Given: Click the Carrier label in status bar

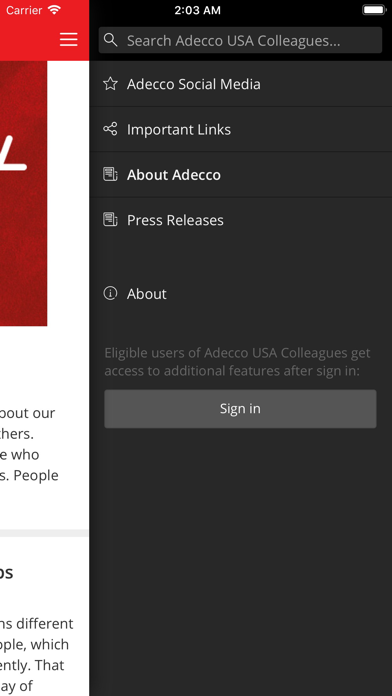Looking at the screenshot, I should point(24,10).
